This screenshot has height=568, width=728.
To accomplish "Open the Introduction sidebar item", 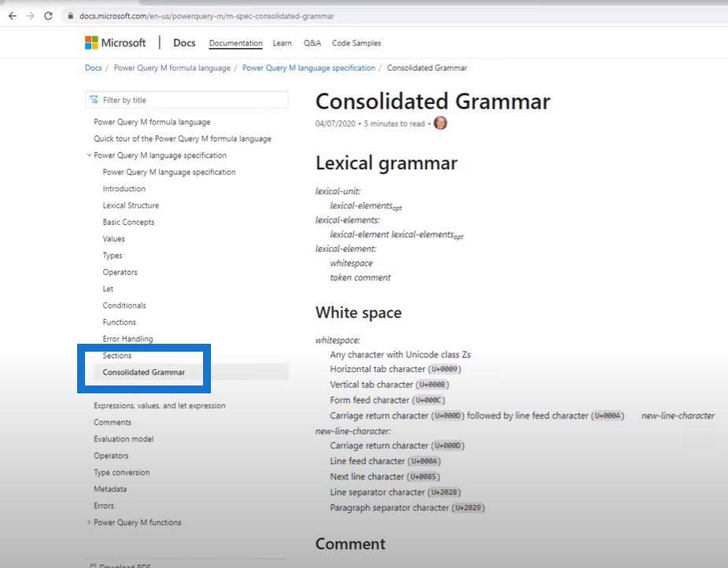I will click(124, 189).
